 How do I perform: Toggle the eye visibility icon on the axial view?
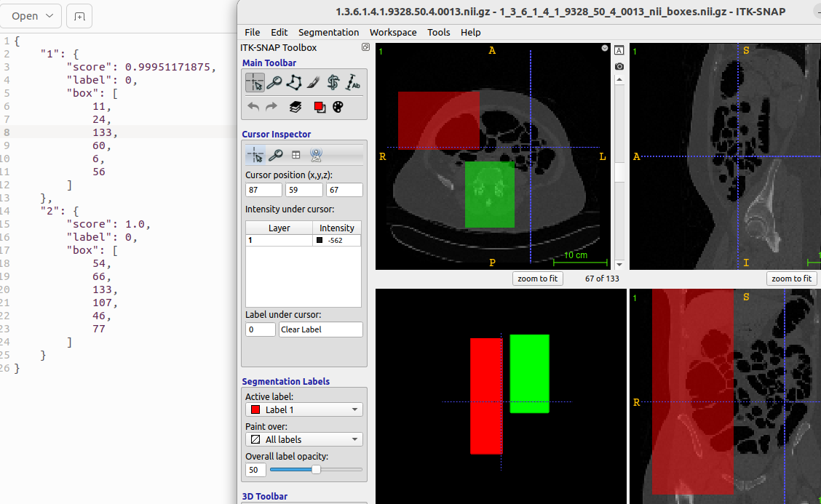(603, 47)
